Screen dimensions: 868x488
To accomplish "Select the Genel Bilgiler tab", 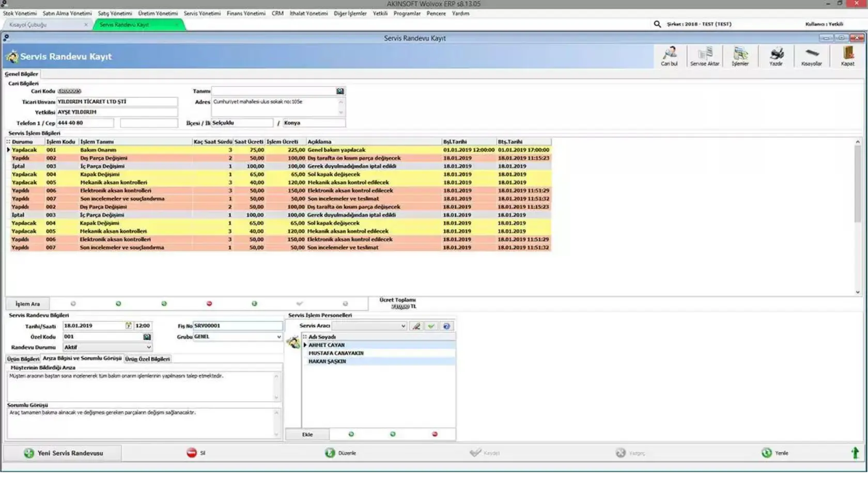I will 21,74.
